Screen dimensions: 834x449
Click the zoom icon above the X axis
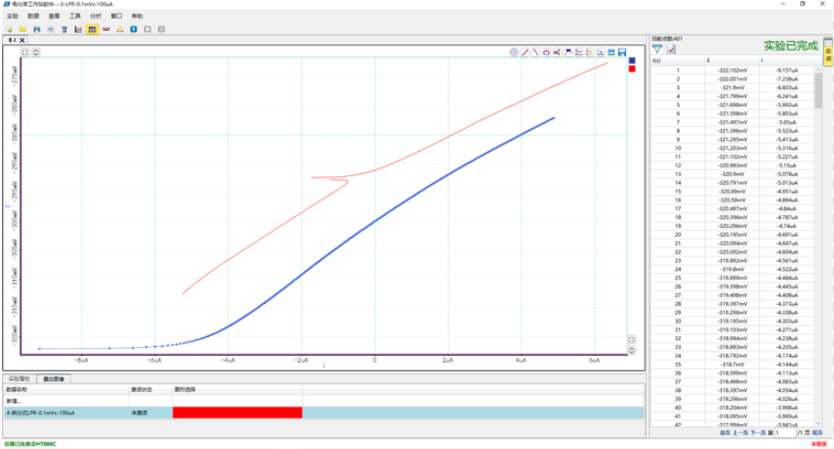pyautogui.click(x=631, y=340)
